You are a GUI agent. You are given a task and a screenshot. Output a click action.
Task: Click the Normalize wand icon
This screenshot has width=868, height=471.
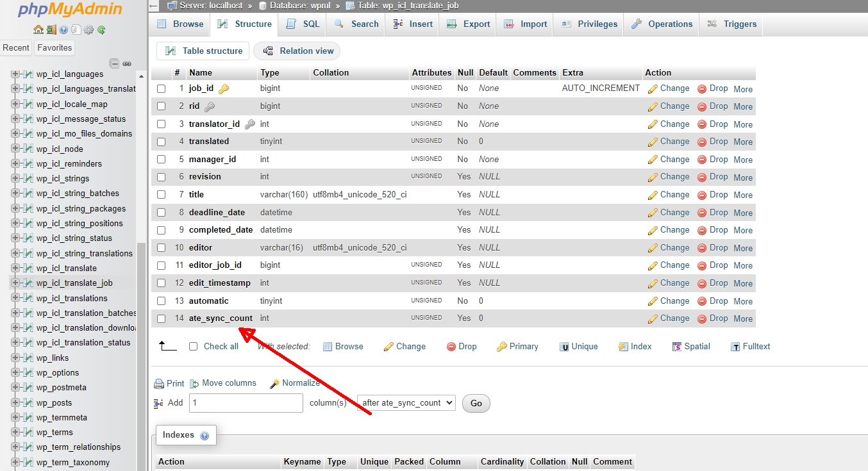[x=274, y=384]
